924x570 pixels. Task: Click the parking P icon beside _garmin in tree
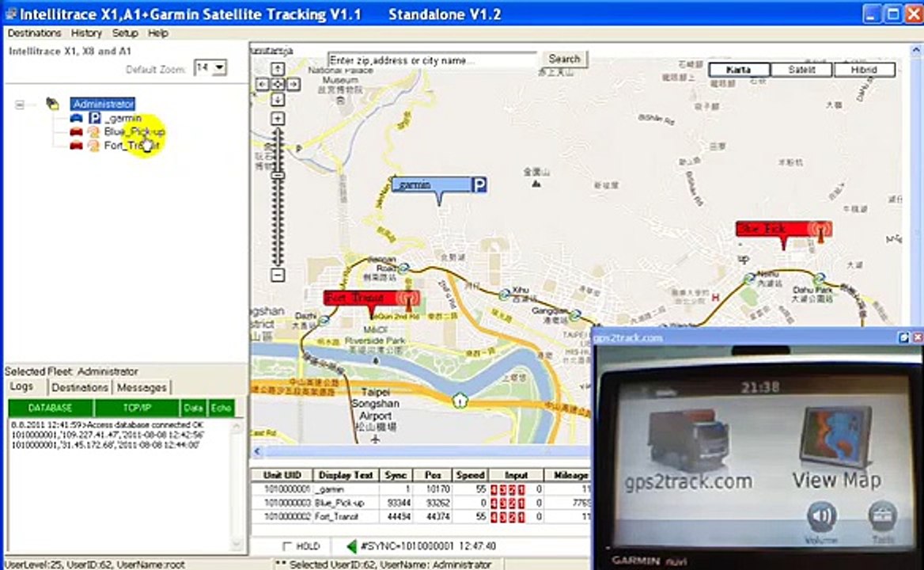[x=94, y=118]
